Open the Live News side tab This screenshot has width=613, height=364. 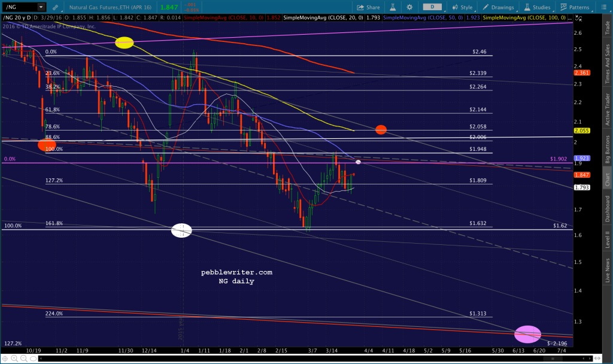(608, 270)
